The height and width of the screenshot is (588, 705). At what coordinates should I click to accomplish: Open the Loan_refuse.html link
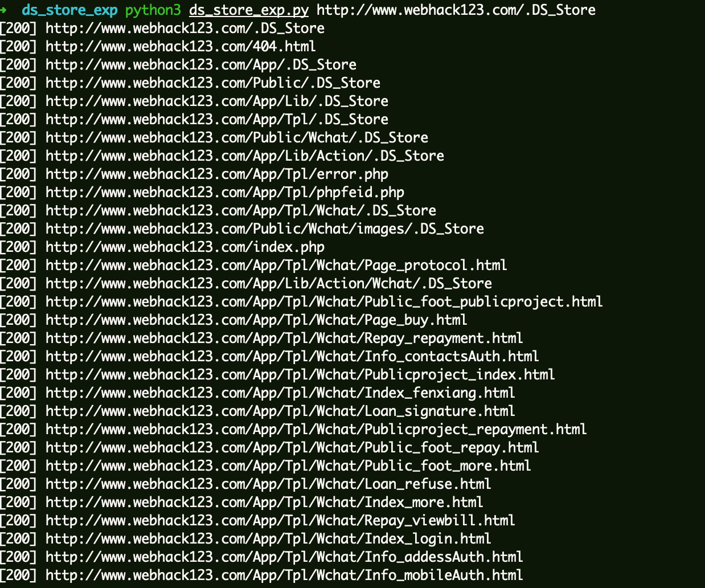point(268,484)
